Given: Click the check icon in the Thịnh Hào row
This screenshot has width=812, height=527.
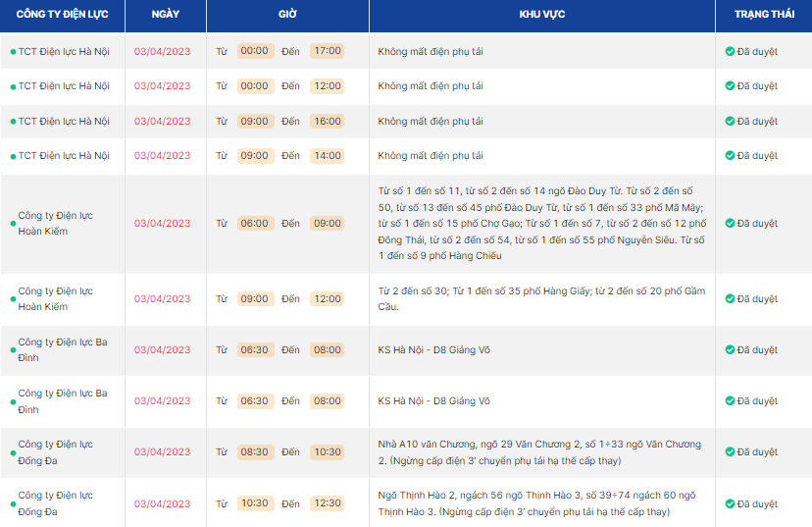Looking at the screenshot, I should 730,503.
